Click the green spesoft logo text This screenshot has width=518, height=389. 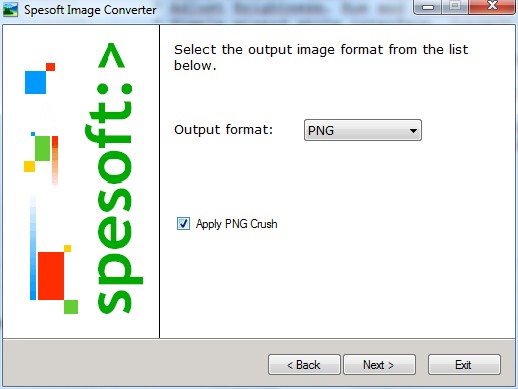(x=113, y=178)
